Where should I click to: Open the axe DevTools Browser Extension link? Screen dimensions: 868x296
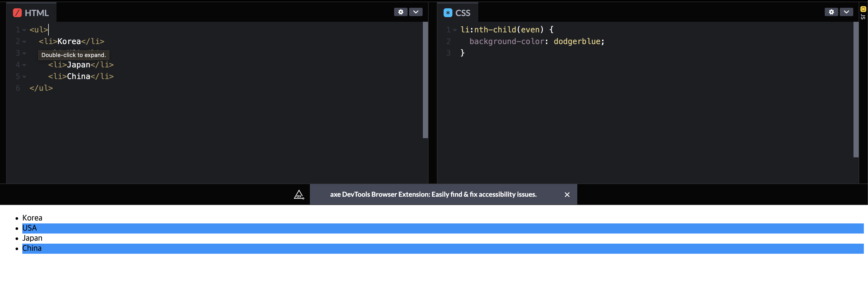coord(433,194)
